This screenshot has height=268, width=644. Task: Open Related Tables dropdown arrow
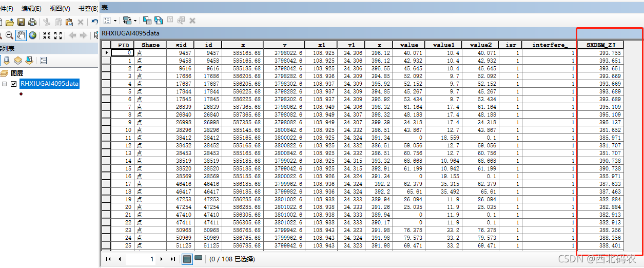tap(135, 21)
